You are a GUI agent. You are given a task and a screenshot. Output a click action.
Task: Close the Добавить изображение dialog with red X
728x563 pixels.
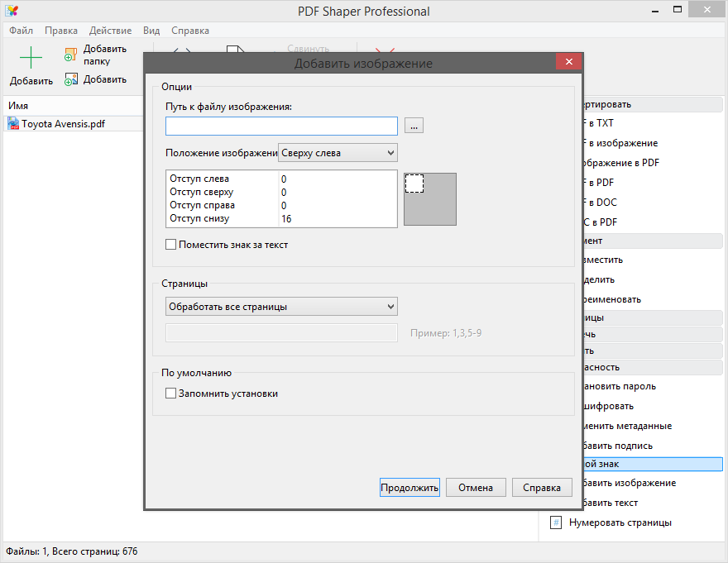(568, 63)
